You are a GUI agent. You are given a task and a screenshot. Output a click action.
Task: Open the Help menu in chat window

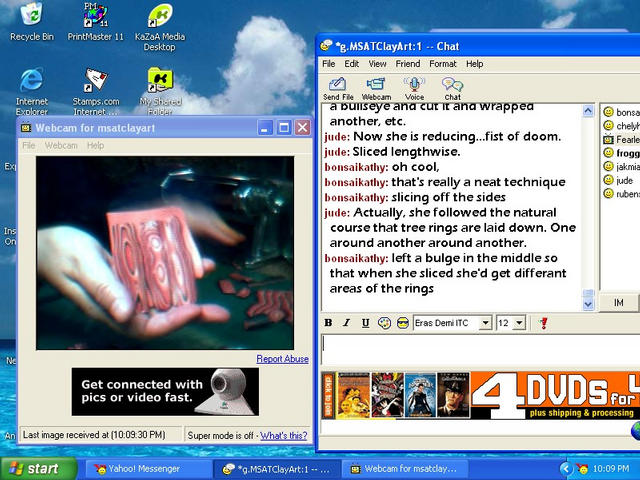(475, 64)
